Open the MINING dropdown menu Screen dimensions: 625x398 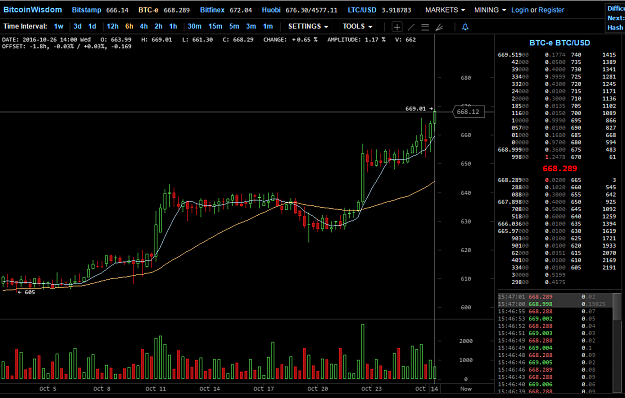[x=490, y=10]
